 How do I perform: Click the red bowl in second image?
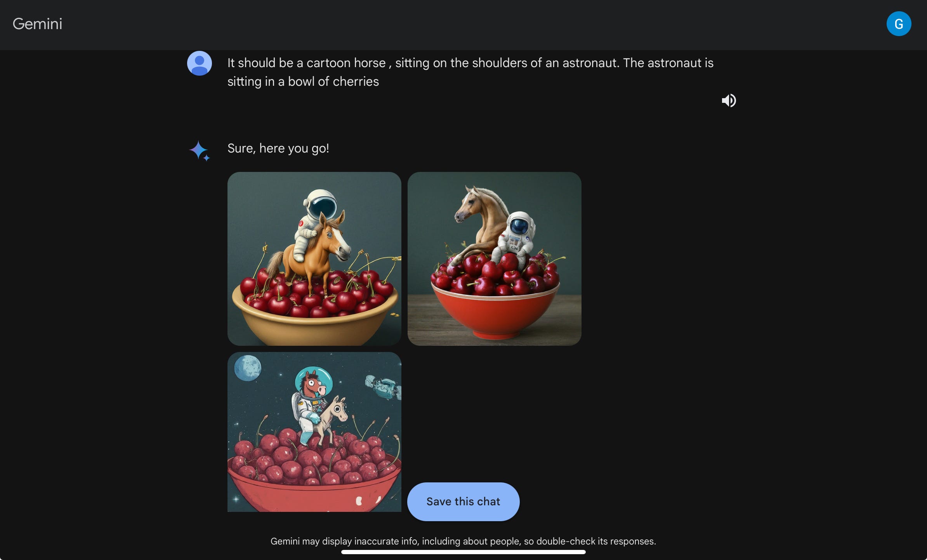[x=495, y=312]
